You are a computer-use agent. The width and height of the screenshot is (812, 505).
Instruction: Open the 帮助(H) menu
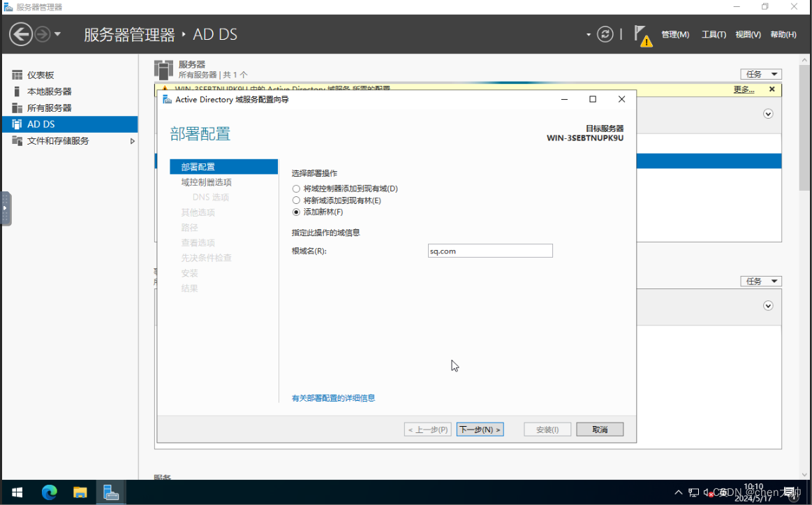pyautogui.click(x=783, y=34)
